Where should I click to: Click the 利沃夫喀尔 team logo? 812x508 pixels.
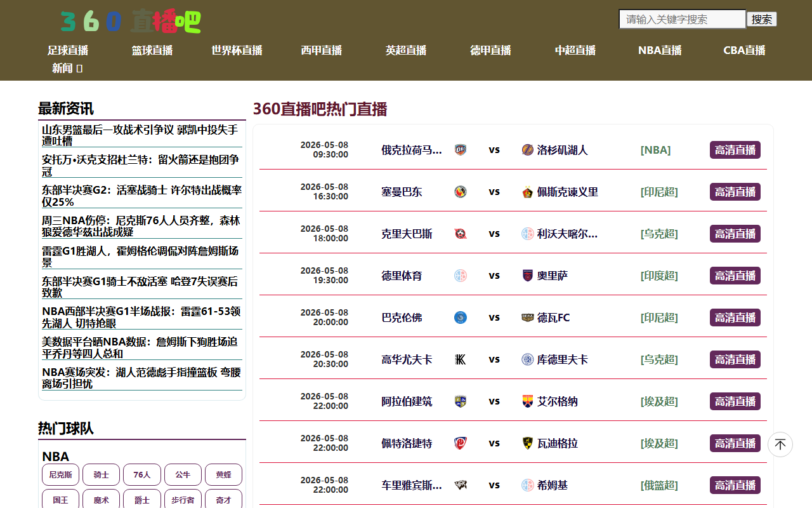528,234
